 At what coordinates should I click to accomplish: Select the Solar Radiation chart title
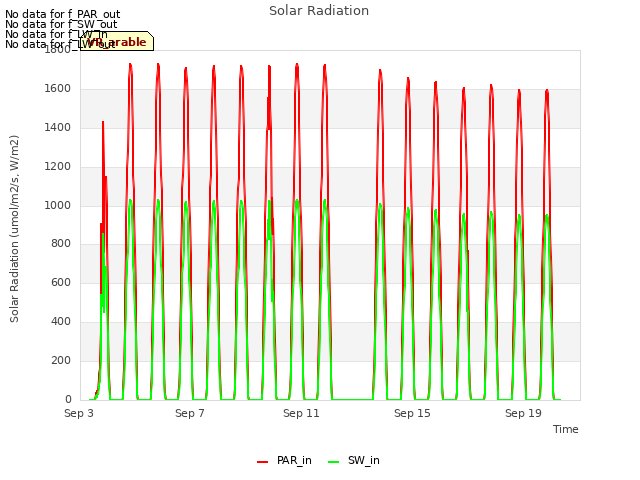tap(319, 11)
